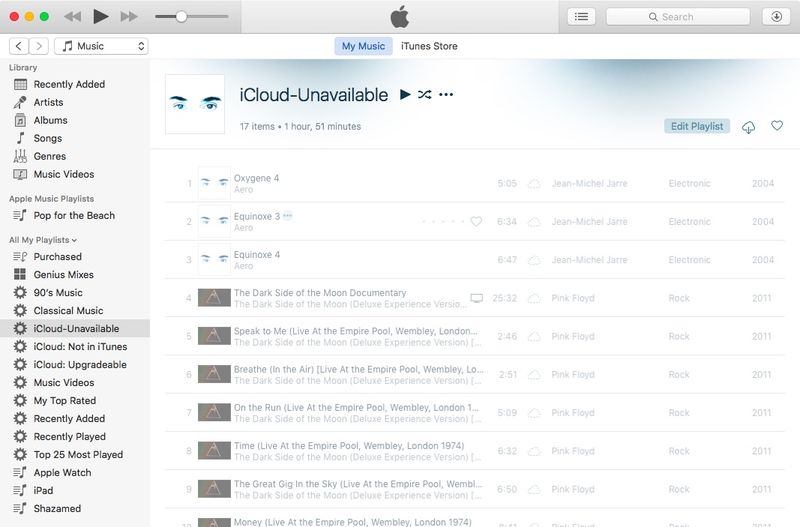Play the iCloud-Unavailable playlist
Viewport: 800px width, 527px height.
pyautogui.click(x=405, y=94)
